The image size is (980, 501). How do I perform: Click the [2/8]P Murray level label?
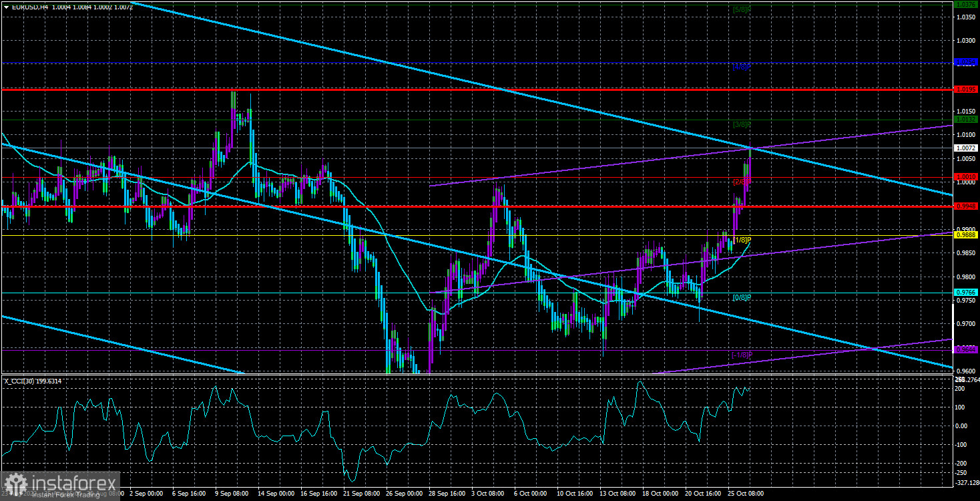[743, 182]
